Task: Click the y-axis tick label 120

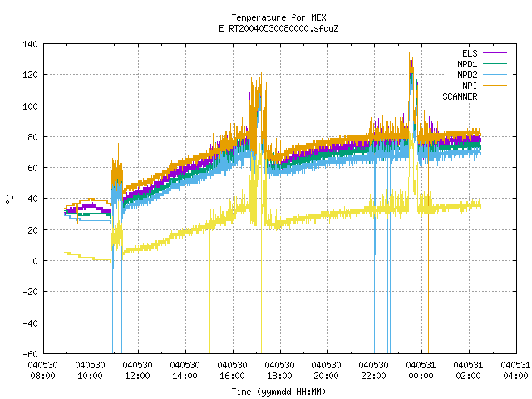Action: pyautogui.click(x=30, y=75)
